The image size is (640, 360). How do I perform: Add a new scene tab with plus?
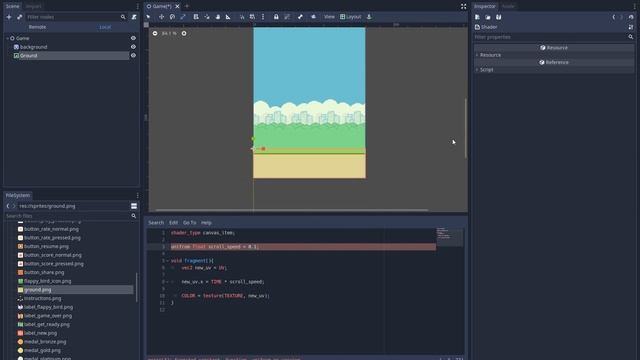187,6
